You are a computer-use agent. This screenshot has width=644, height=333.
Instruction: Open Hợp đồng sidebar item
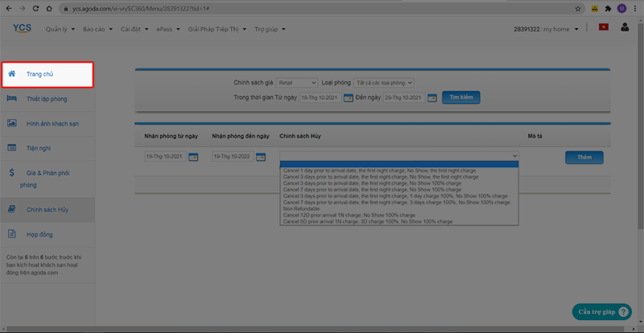(x=38, y=234)
